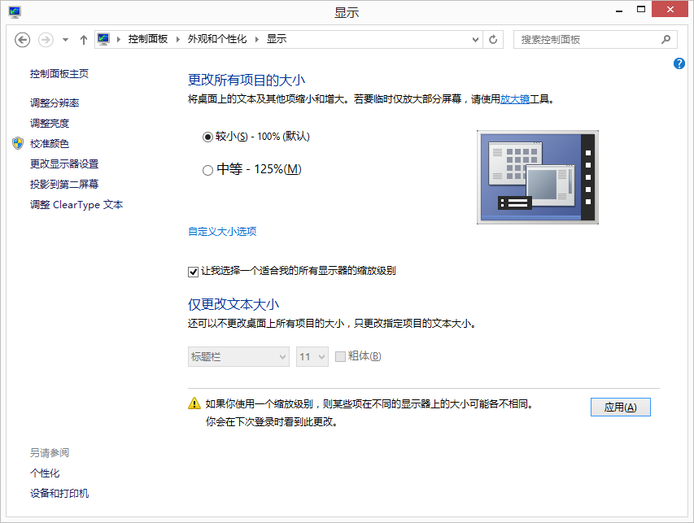Expand chevron after 控制面板 breadcrumb
694x523 pixels.
[x=178, y=39]
